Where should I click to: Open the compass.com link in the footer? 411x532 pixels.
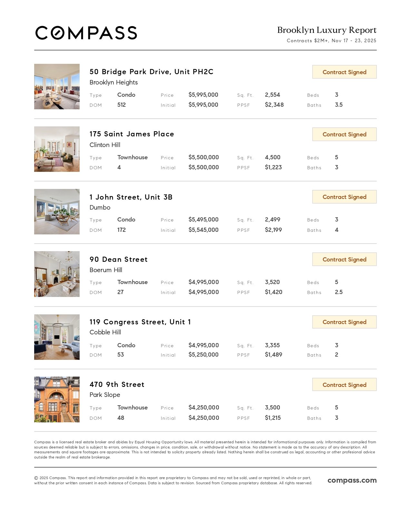(x=352, y=480)
